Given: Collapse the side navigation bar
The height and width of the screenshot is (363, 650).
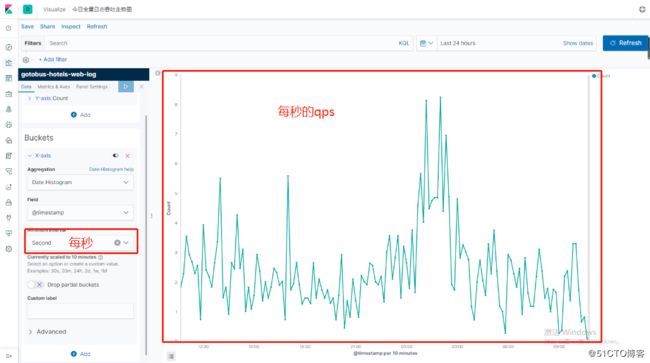Looking at the screenshot, I should (x=9, y=356).
